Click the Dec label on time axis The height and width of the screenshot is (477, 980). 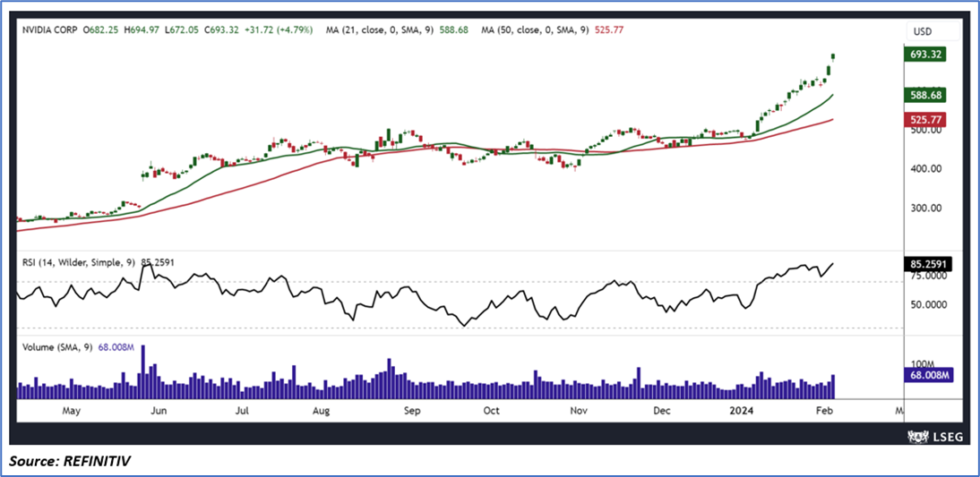click(x=662, y=412)
